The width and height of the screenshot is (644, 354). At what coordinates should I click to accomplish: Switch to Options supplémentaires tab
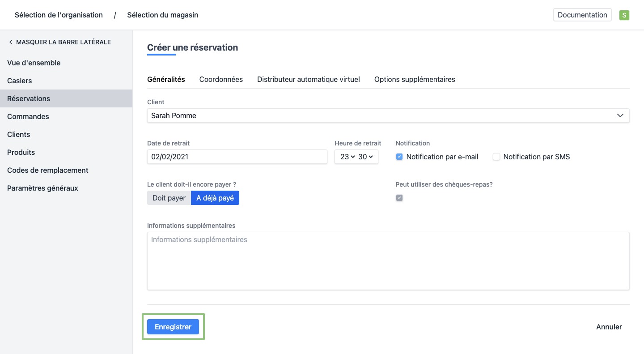coord(415,79)
